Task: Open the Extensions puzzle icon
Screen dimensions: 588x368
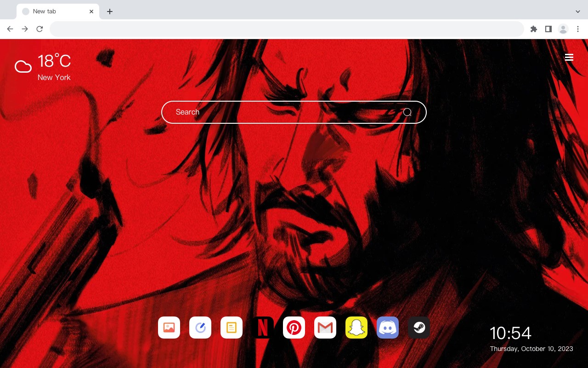Action: tap(534, 29)
